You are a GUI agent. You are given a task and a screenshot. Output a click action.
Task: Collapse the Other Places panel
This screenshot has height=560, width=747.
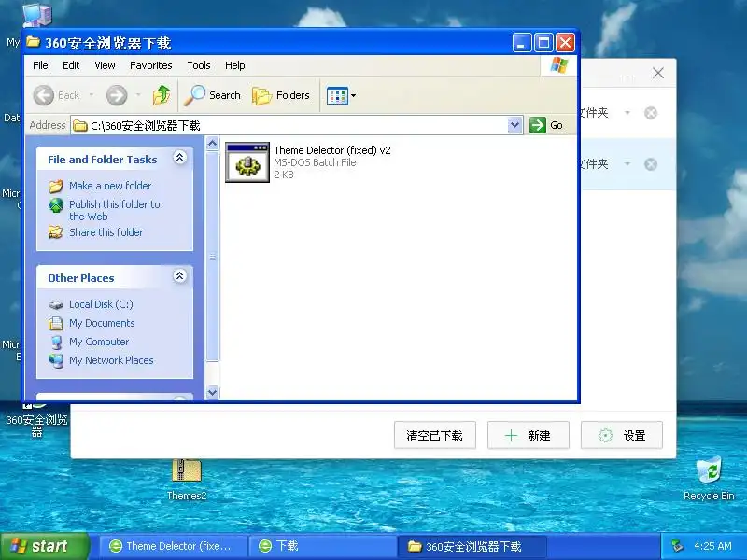179,276
